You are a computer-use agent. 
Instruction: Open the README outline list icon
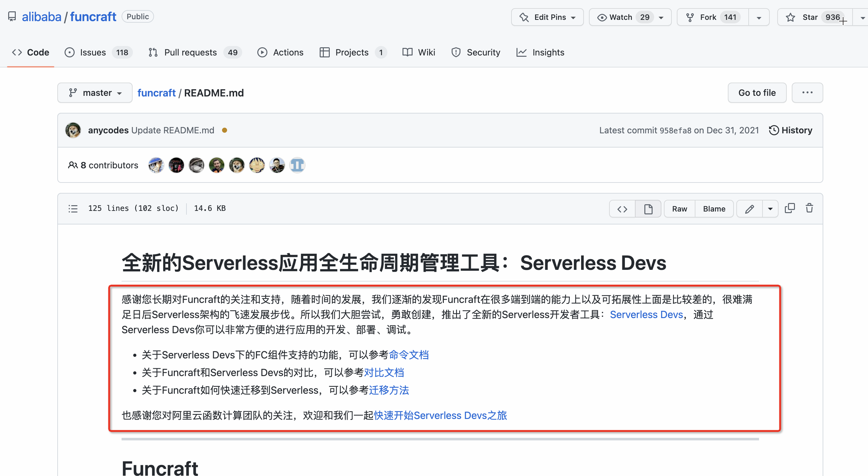(x=73, y=209)
